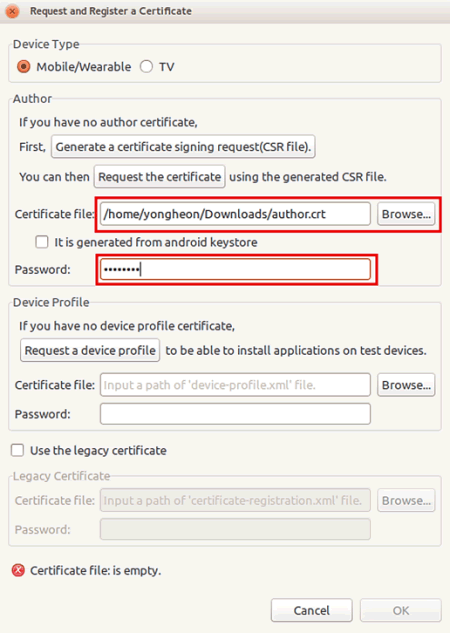This screenshot has height=633, width=450.
Task: Confirm with the OK button
Action: coord(401,610)
